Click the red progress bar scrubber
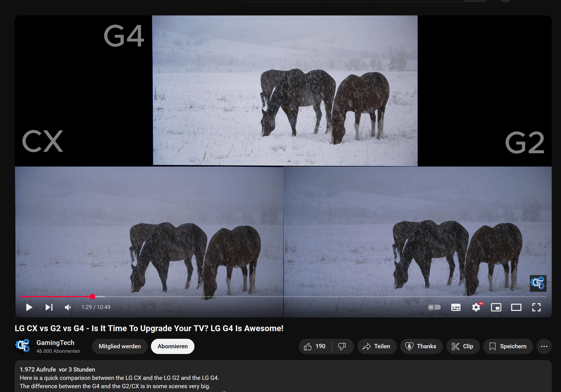Image resolution: width=561 pixels, height=392 pixels. (92, 296)
